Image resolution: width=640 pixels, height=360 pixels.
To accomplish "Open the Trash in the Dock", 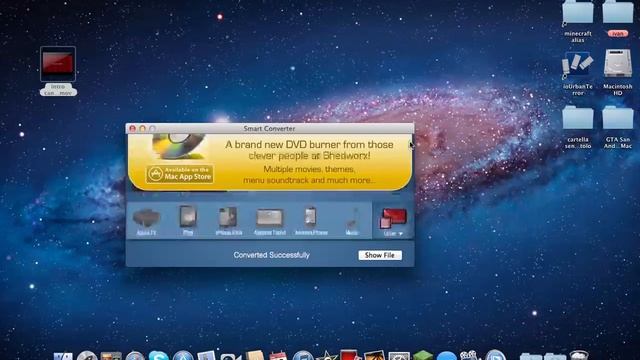I will click(x=579, y=356).
